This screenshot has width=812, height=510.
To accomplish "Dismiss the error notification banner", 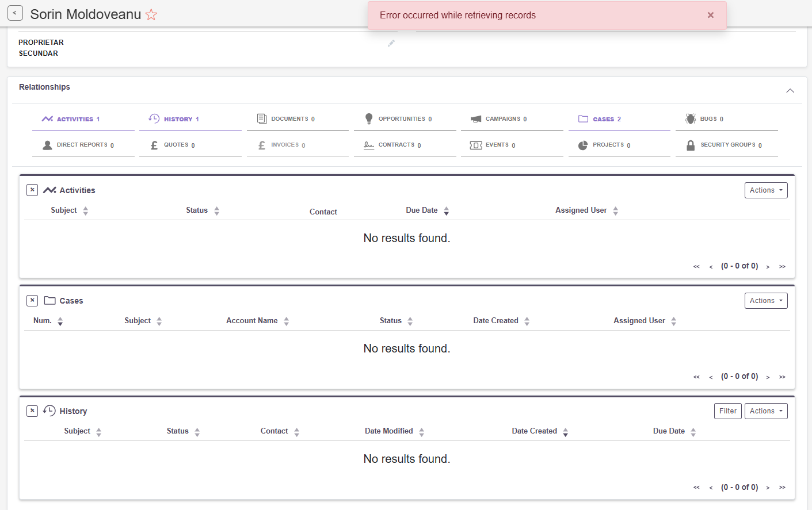I will pyautogui.click(x=711, y=16).
